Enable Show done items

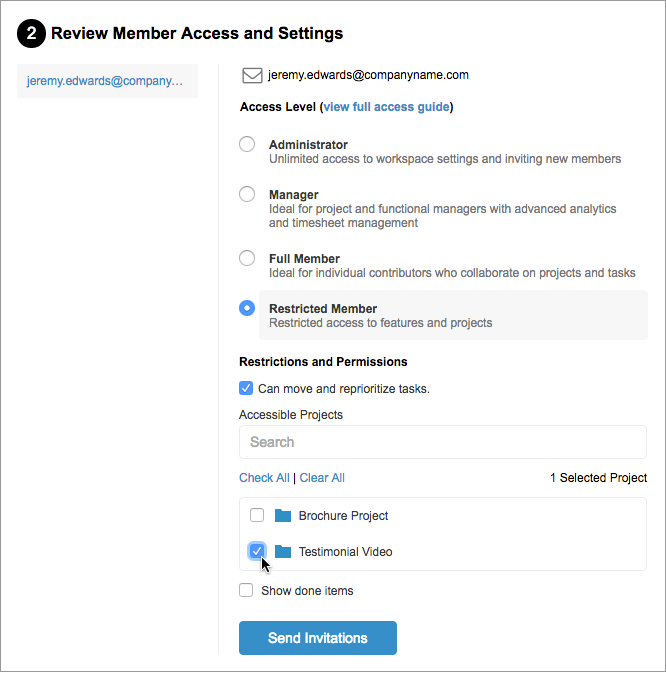pos(246,590)
